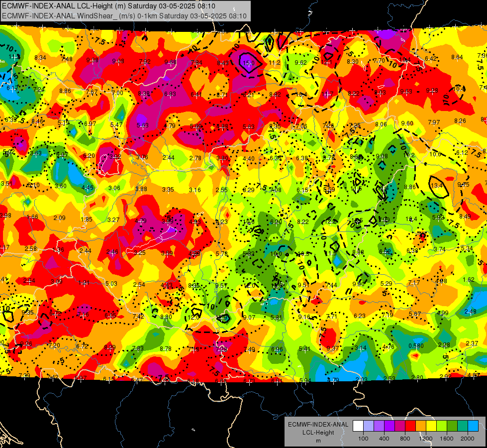487x448 pixels.
Task: Click the 3.06 grid value
Action: 114,188
